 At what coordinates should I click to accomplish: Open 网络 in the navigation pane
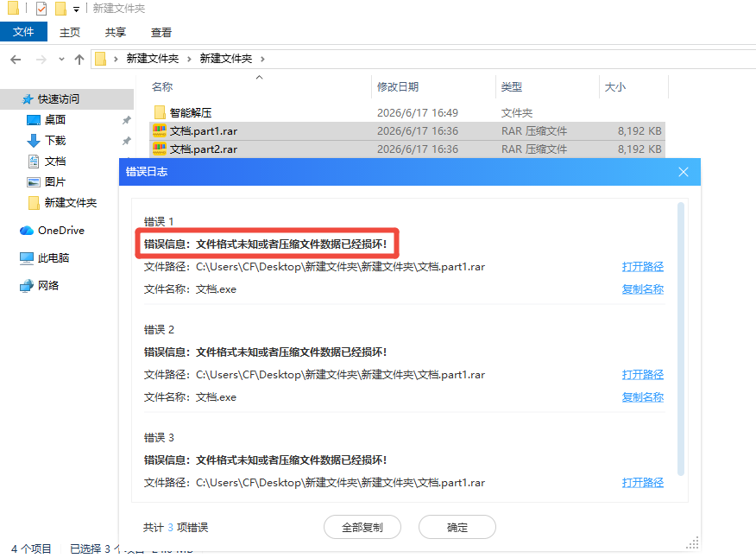tap(48, 285)
